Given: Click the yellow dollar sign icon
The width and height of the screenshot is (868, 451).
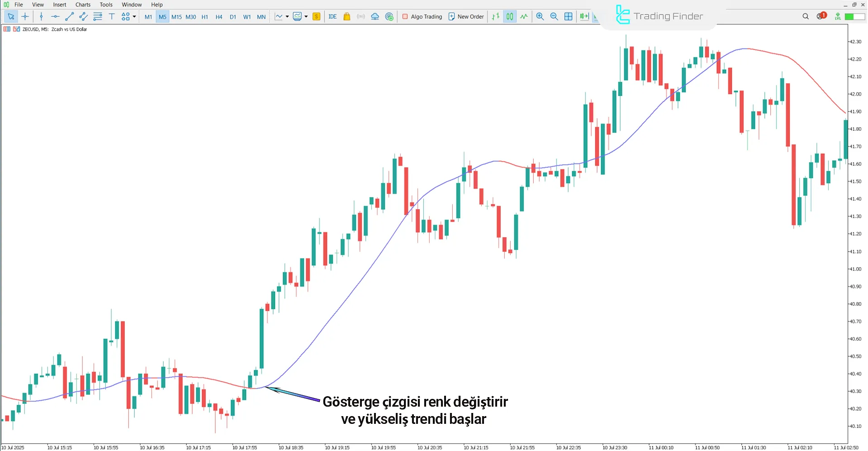Looking at the screenshot, I should point(317,17).
